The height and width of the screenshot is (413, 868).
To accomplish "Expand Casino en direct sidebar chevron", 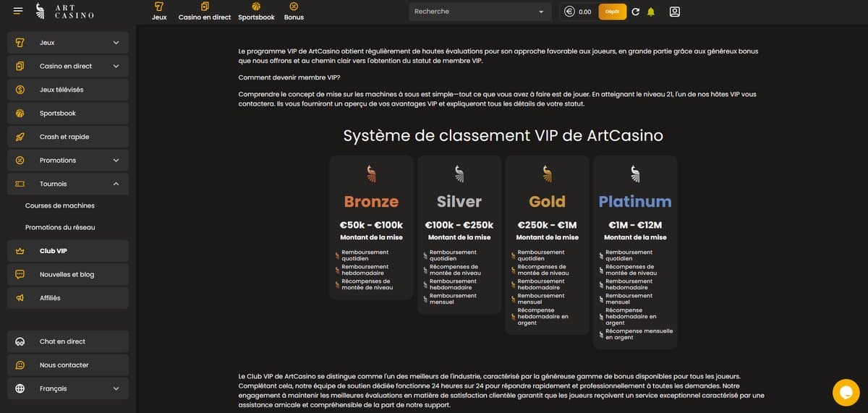I will 116,67.
